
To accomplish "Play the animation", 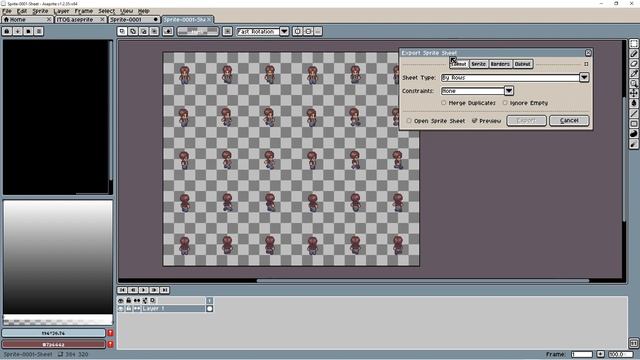I will [x=143, y=290].
